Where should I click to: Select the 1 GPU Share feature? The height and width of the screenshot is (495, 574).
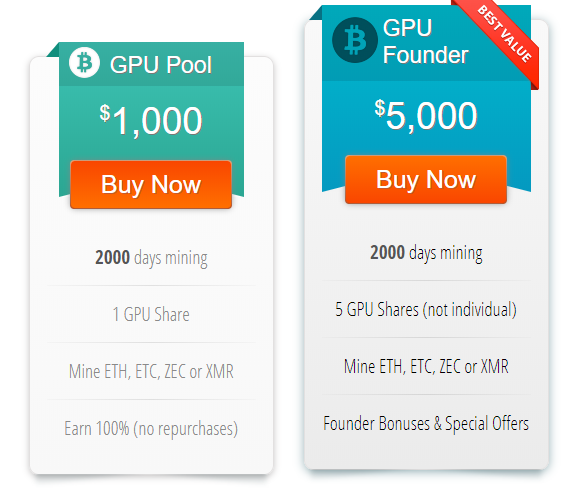151,315
